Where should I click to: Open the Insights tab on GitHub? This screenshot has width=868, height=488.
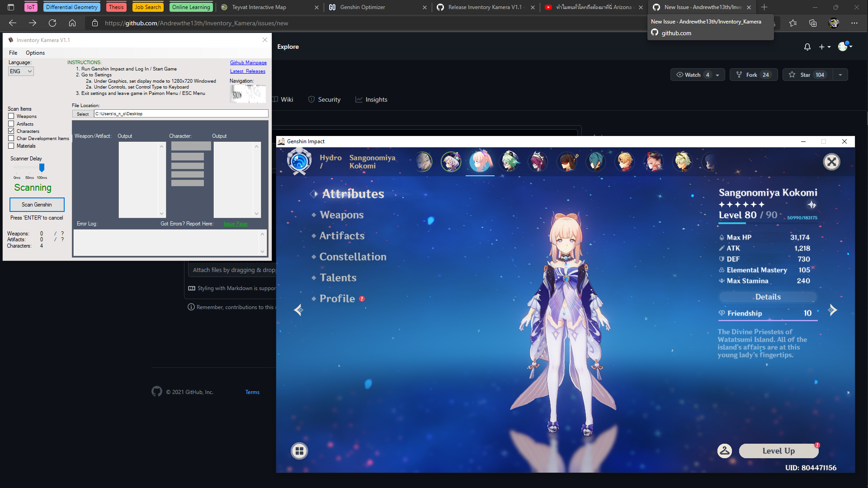point(371,100)
